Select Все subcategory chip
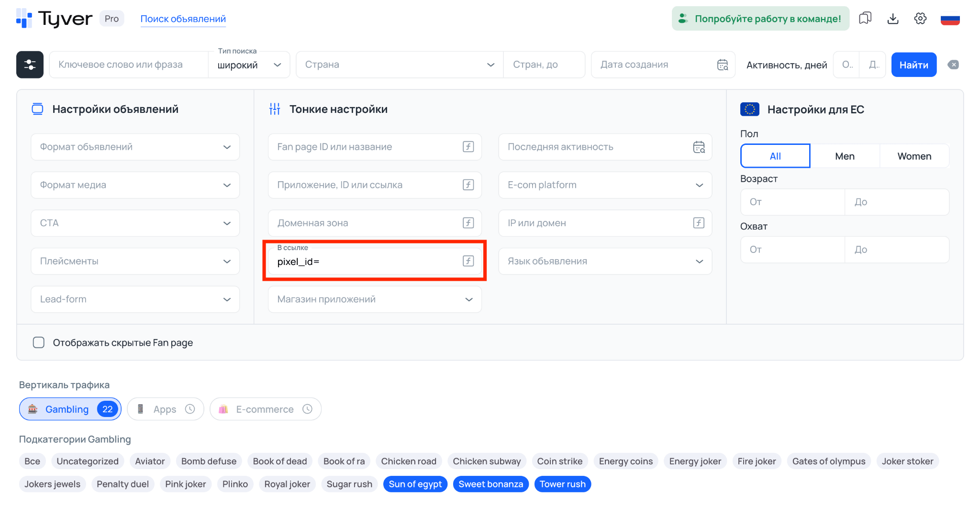Viewport: 980px width, 505px height. pyautogui.click(x=32, y=461)
